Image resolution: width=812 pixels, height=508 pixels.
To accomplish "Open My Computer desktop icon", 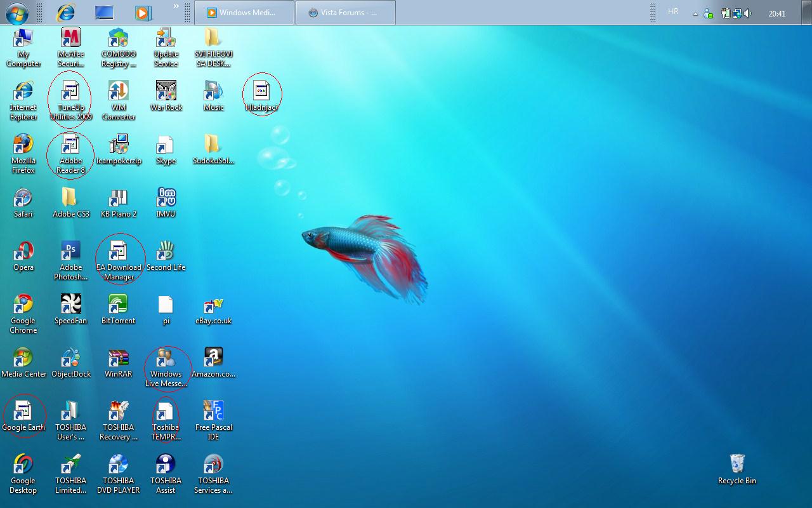I will click(23, 48).
